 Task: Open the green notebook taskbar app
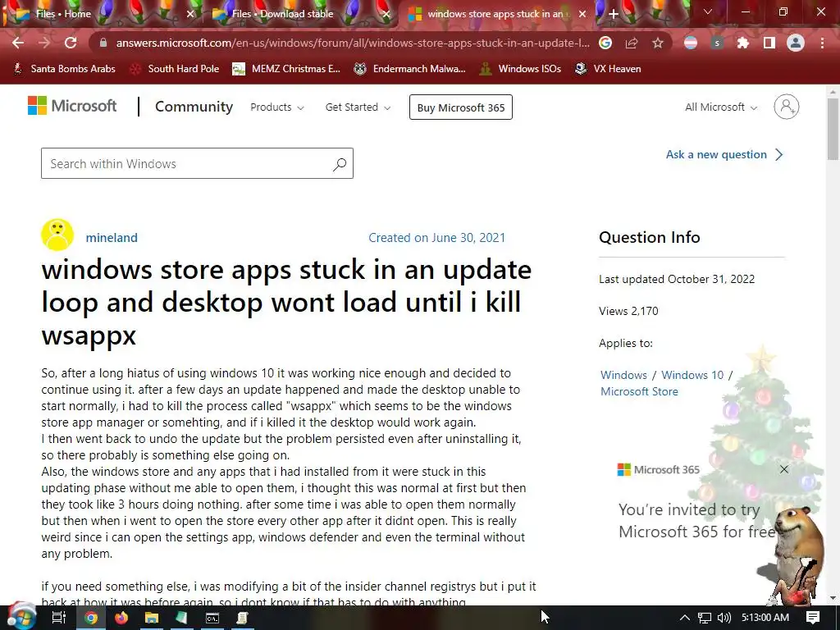click(x=181, y=619)
